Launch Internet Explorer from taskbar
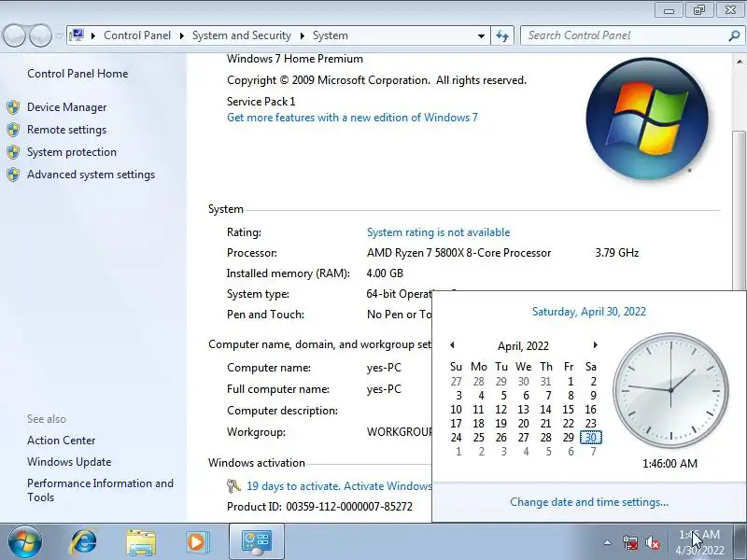 click(83, 542)
